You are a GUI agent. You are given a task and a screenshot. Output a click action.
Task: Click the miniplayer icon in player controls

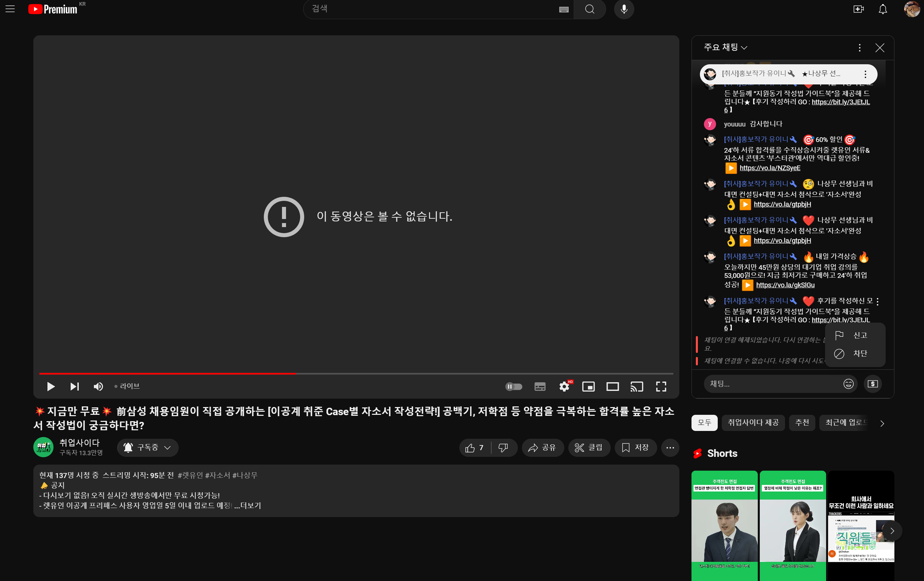[588, 387]
